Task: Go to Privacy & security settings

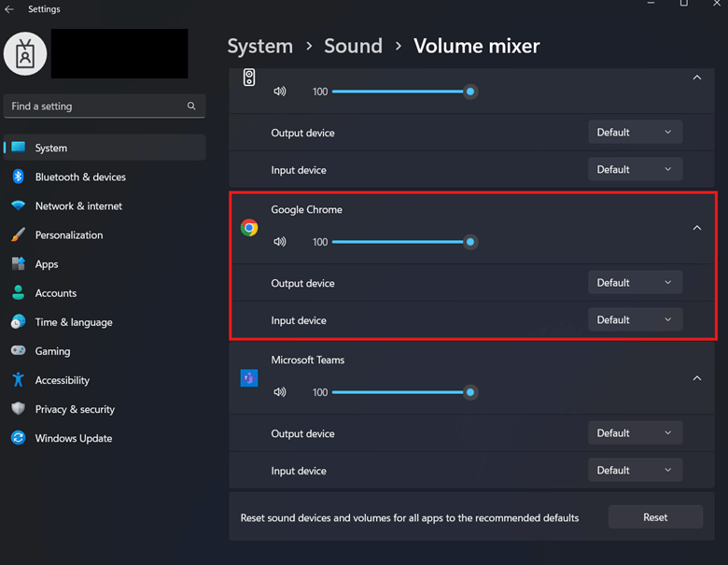Action: point(75,410)
